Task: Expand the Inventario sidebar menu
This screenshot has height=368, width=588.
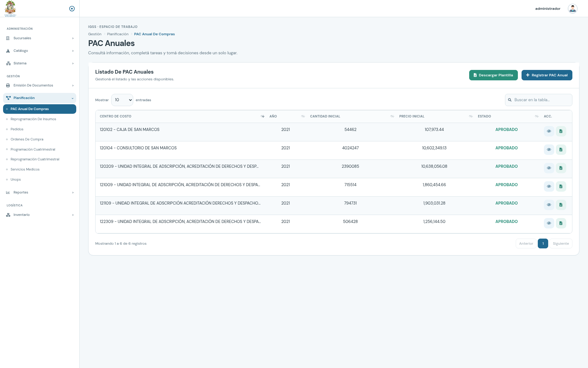Action: coord(40,215)
